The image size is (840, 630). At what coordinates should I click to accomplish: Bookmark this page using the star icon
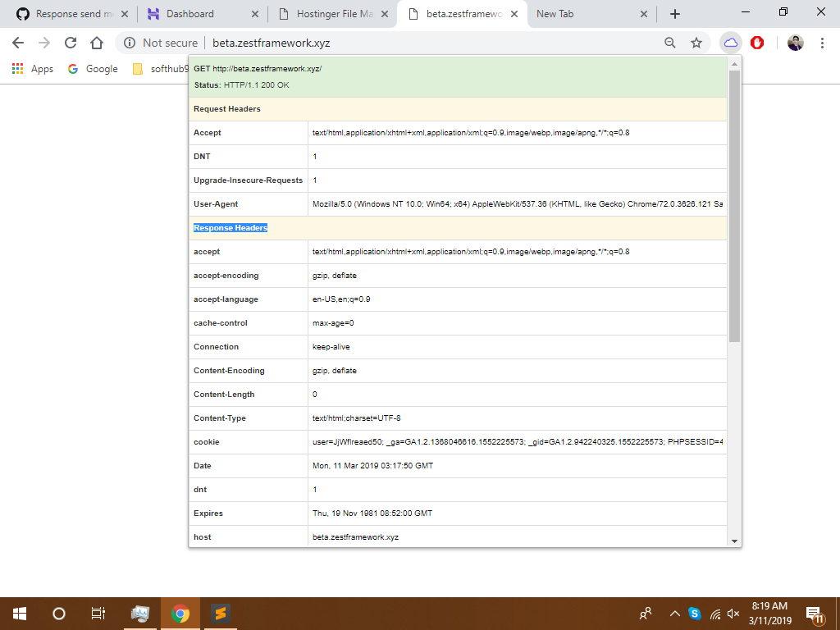coord(695,42)
